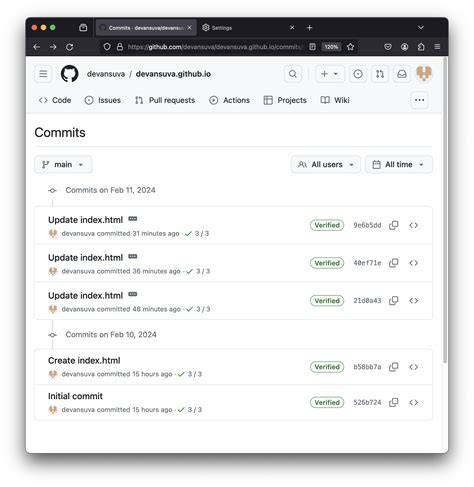Browse repository at commit 9e6b5dd
Screen dimensions: 474x487
414,225
